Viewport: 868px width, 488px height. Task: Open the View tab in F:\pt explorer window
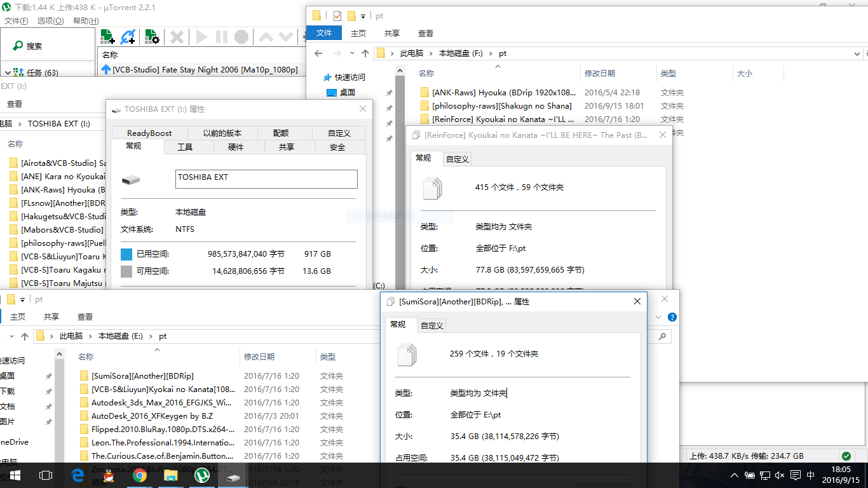tap(426, 33)
